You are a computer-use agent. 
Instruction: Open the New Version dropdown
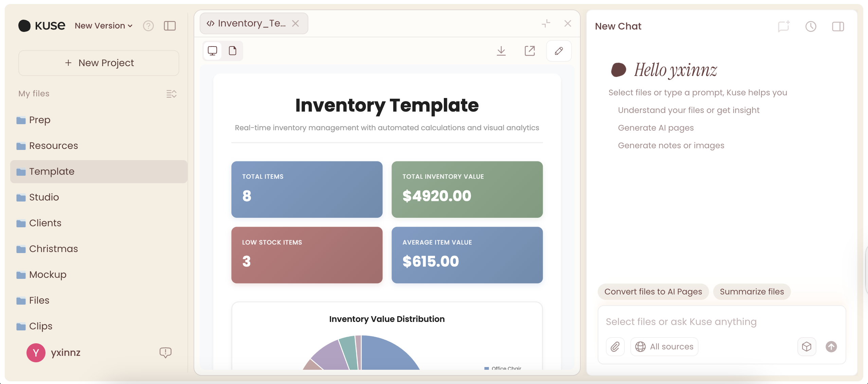pos(103,26)
